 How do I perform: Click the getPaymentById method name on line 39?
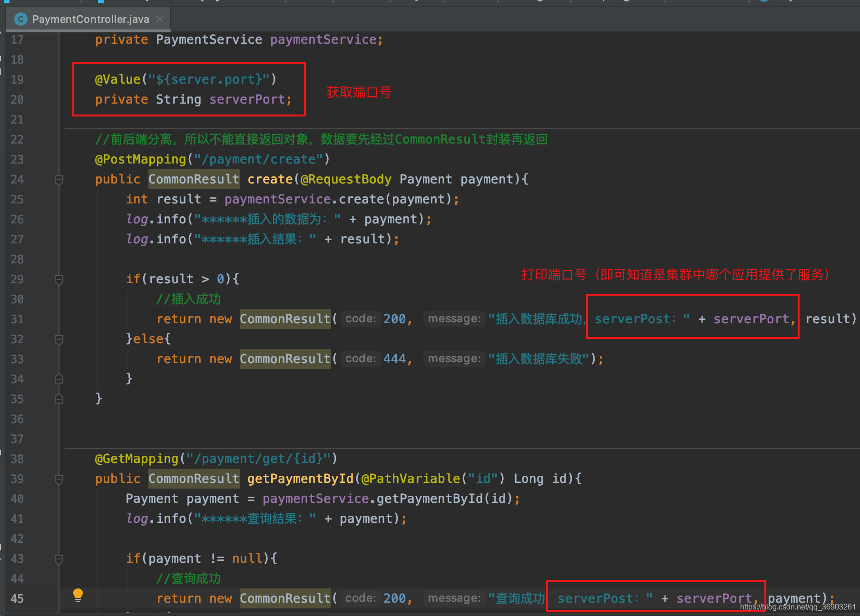point(301,479)
